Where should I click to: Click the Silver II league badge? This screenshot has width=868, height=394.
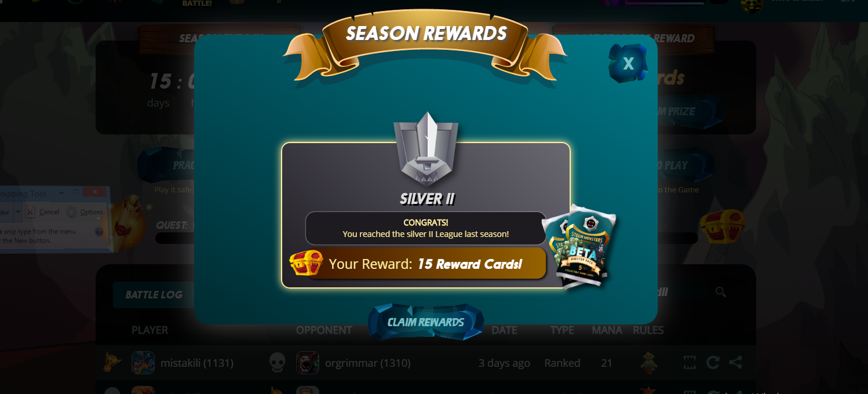tap(426, 147)
